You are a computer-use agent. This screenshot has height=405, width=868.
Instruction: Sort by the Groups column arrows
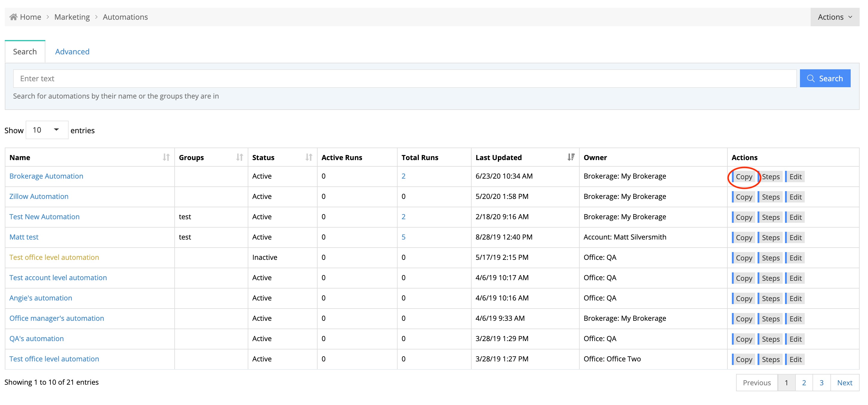239,157
